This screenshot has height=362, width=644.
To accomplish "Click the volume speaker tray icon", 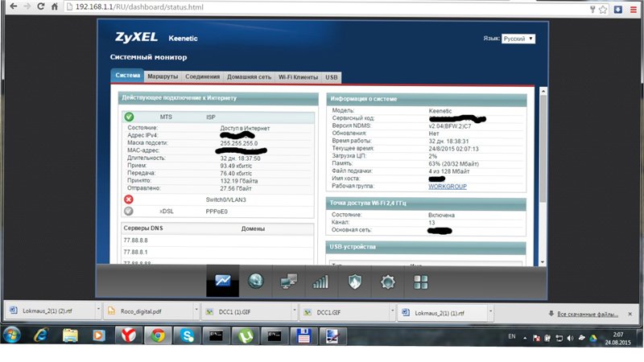I will 570,338.
